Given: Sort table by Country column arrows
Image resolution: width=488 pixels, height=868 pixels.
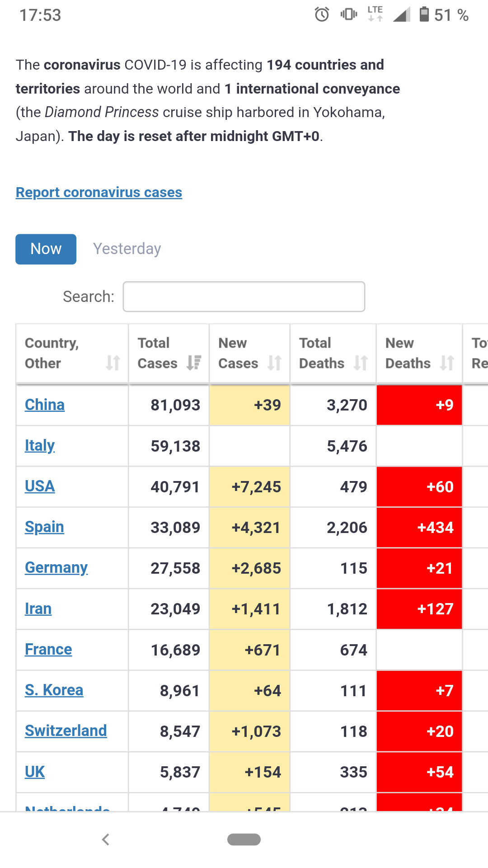Looking at the screenshot, I should [113, 363].
